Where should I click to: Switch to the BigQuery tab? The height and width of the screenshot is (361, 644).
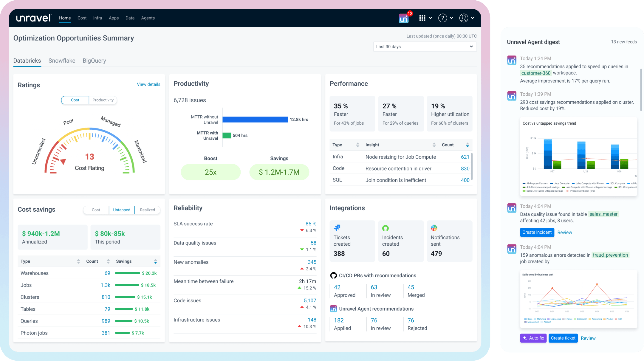94,61
